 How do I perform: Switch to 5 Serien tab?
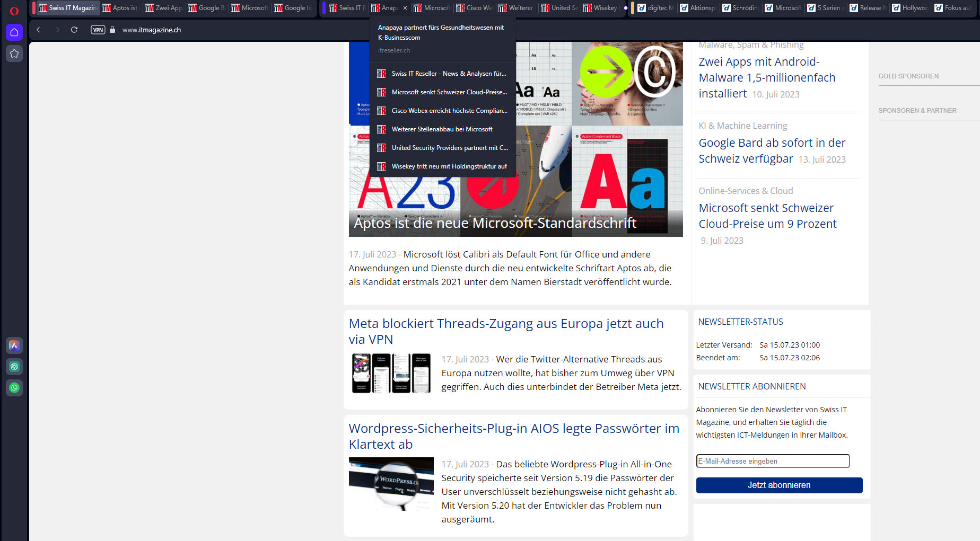coord(826,8)
